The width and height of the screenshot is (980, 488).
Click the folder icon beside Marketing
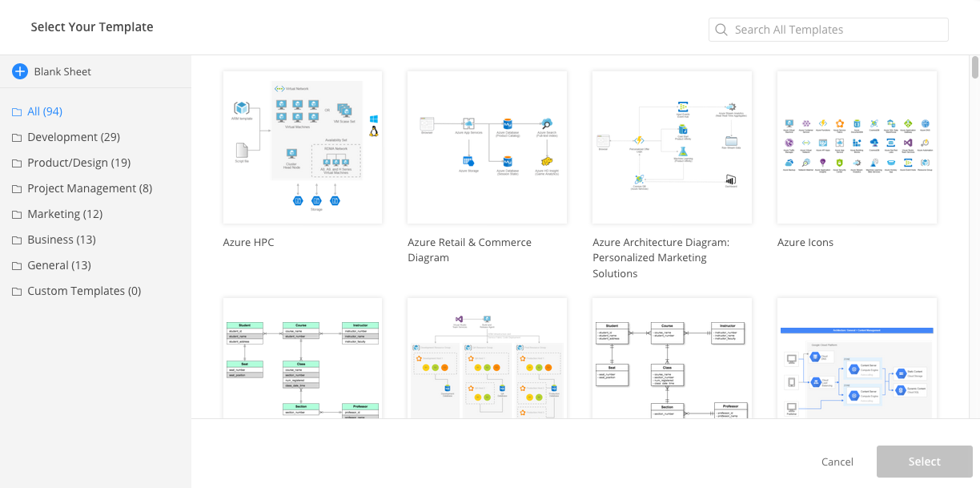click(17, 214)
